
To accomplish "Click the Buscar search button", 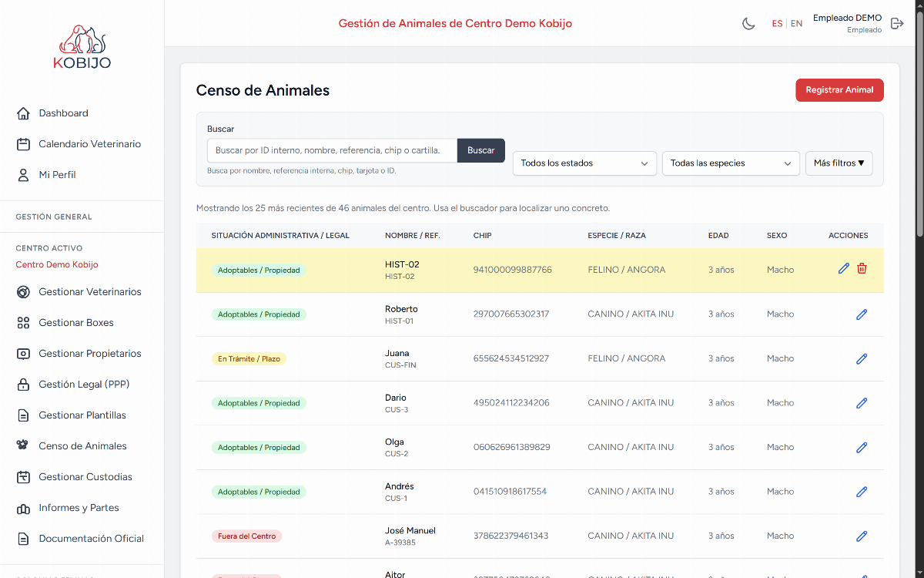I will 481,150.
